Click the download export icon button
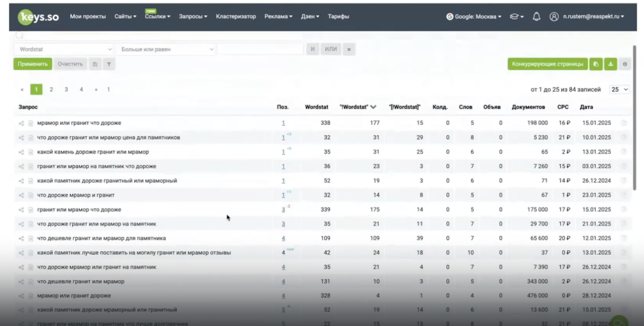This screenshot has height=326, width=644. 611,64
